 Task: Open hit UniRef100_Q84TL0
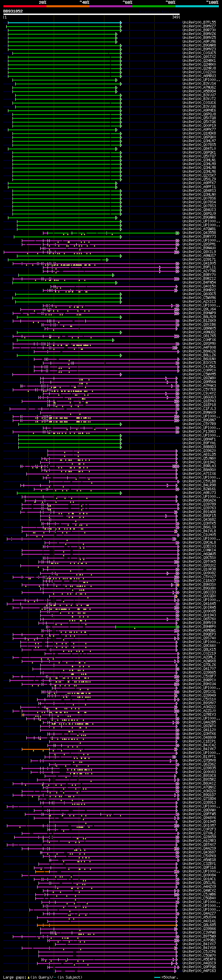[x=199, y=149]
